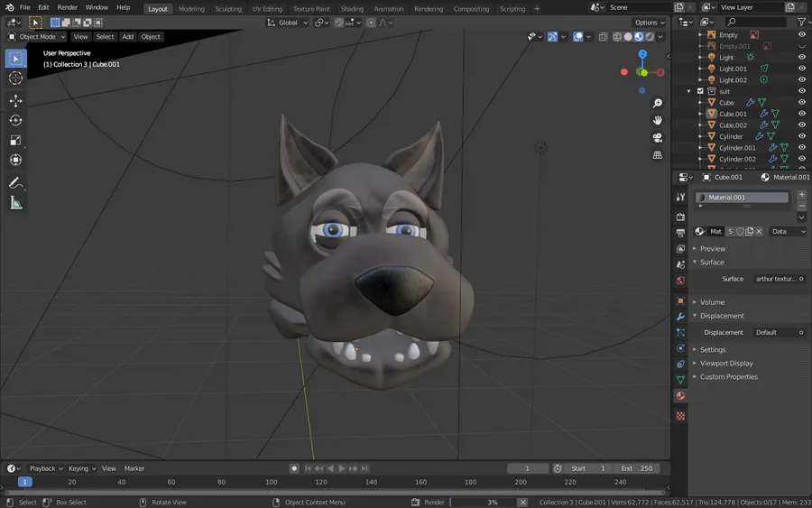Expand the Preview panel
This screenshot has width=812, height=508.
(713, 248)
